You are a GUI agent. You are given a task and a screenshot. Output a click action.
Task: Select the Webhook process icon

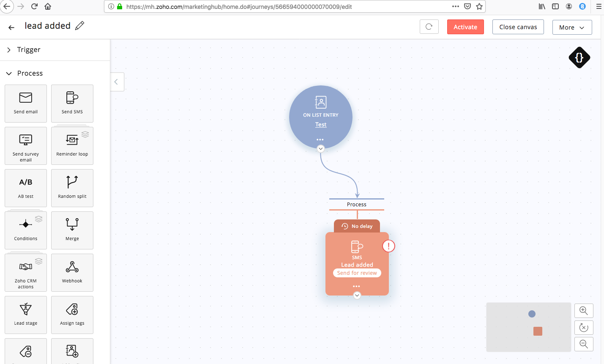(x=72, y=272)
